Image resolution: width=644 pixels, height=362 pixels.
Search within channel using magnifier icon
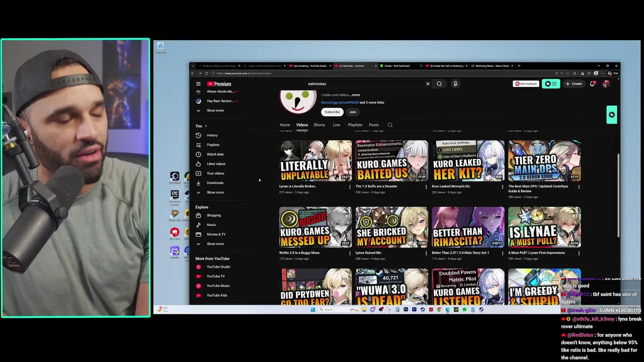[x=390, y=125]
